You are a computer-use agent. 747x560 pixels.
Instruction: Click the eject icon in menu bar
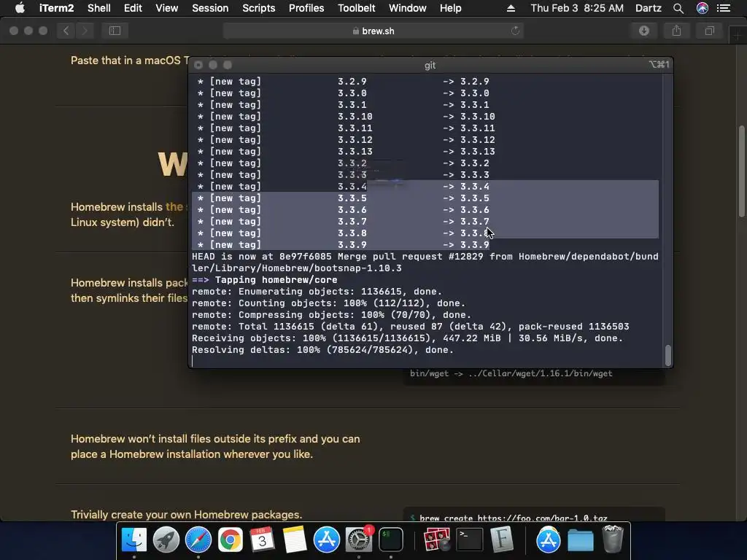tap(511, 8)
